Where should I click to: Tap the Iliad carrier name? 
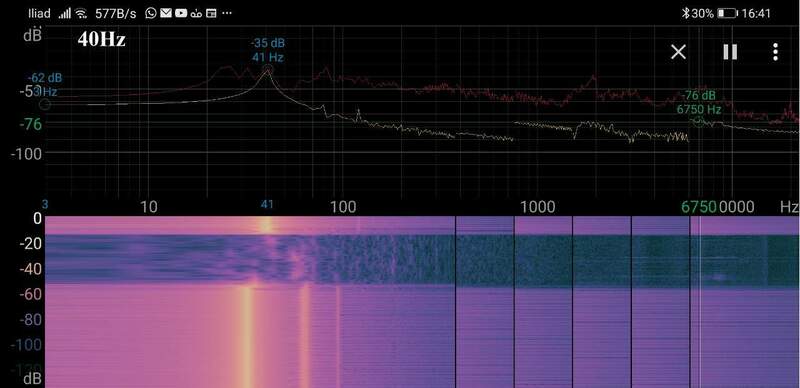(x=39, y=13)
